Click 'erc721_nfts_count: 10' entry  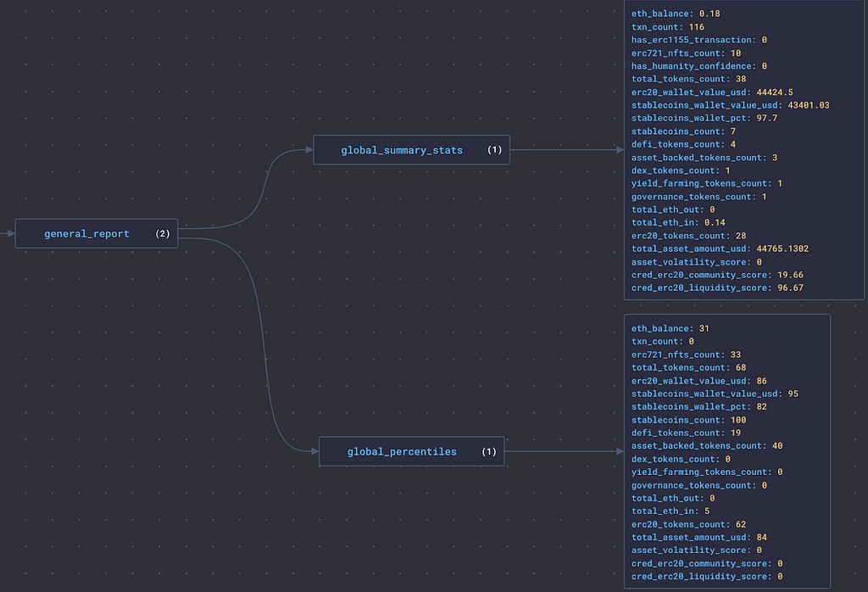[x=686, y=53]
